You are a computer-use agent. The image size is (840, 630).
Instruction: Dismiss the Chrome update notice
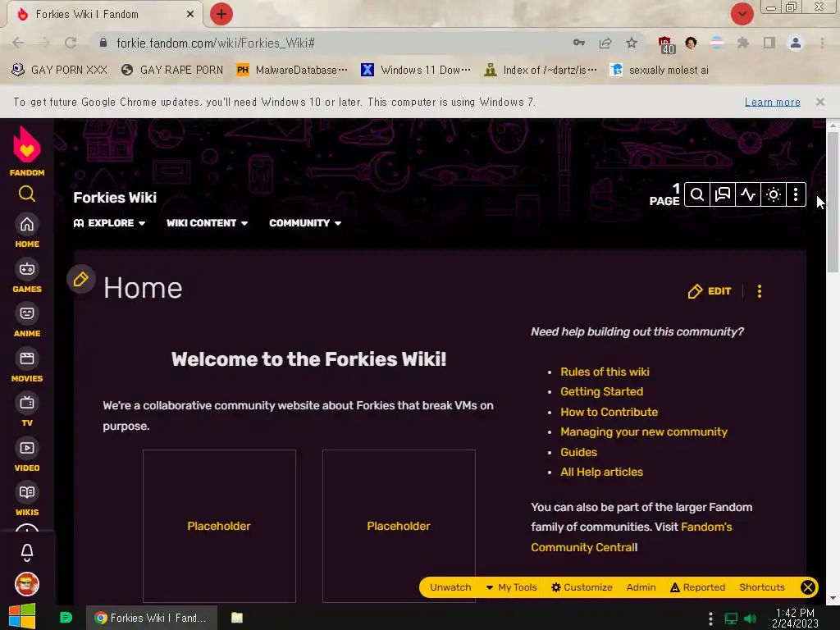(x=819, y=102)
